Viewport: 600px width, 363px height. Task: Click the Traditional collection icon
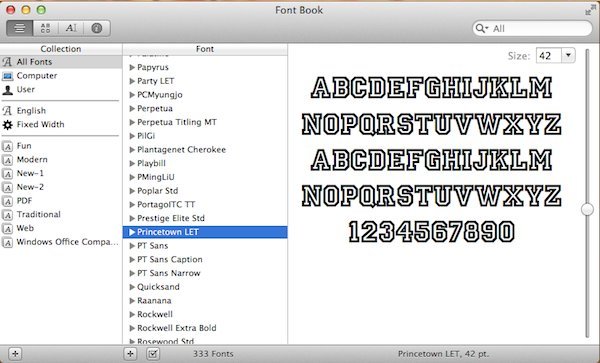pos(7,215)
